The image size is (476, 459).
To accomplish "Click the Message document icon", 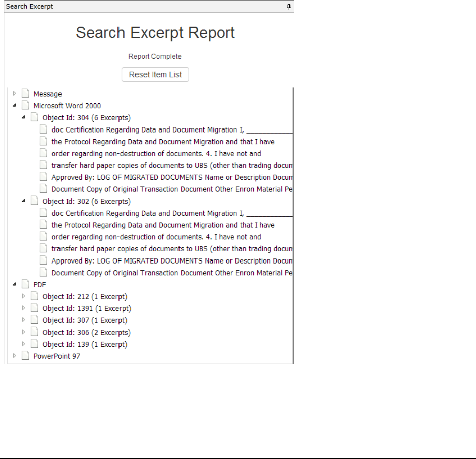I will 26,93.
